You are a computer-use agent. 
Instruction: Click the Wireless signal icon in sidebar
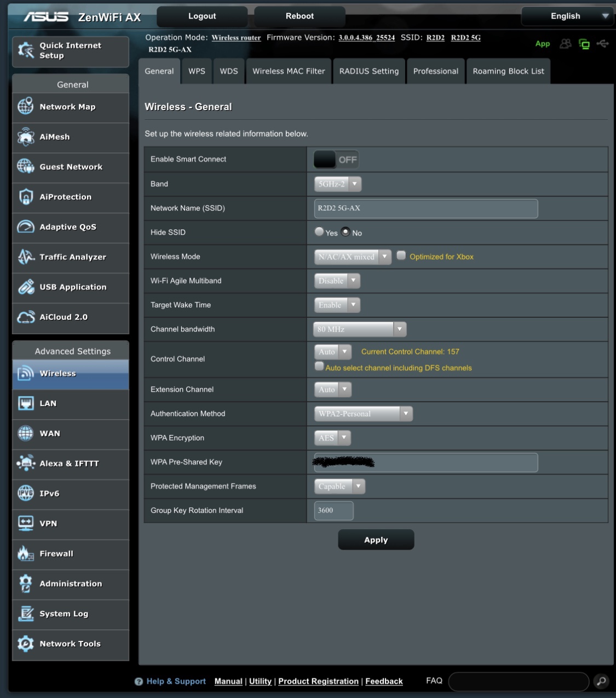[x=26, y=373]
